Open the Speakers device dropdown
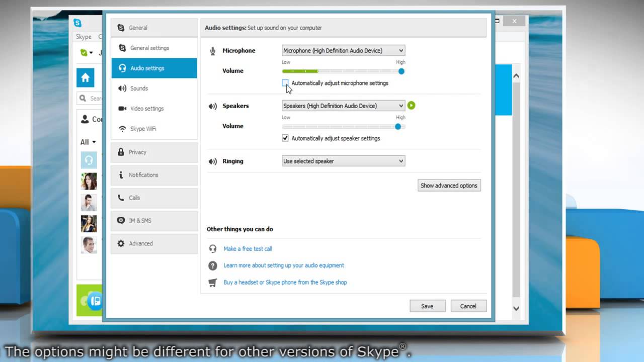 point(343,106)
